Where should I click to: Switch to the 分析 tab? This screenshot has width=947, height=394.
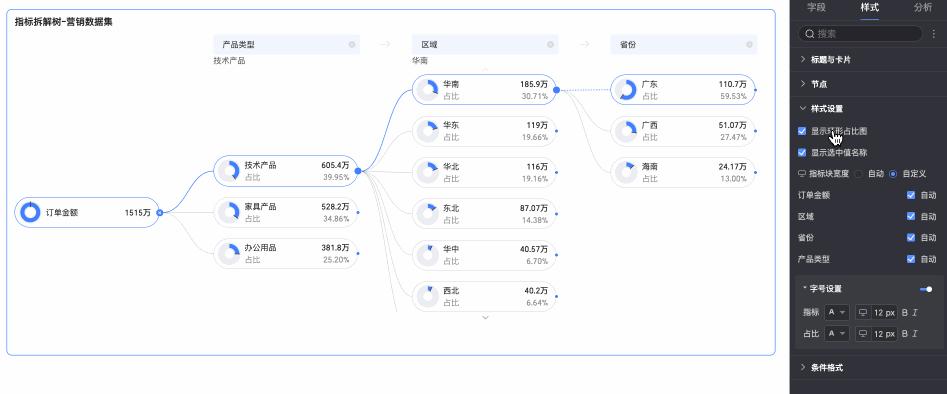click(923, 8)
